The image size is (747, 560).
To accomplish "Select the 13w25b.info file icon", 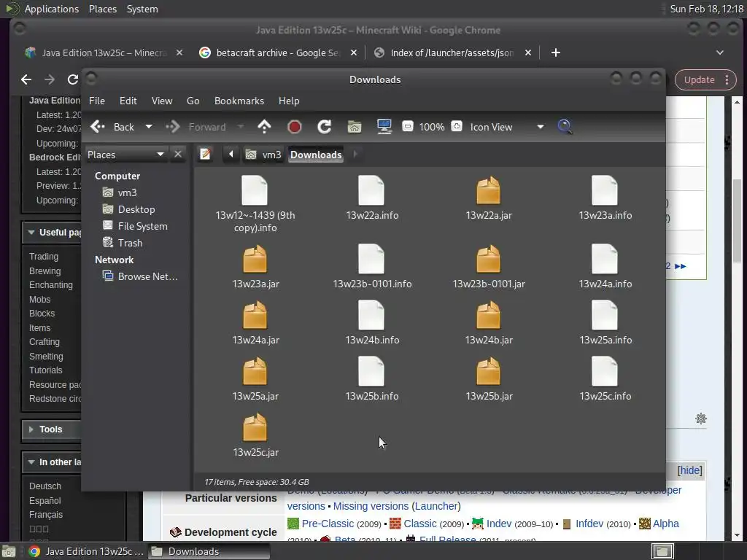I will (371, 371).
